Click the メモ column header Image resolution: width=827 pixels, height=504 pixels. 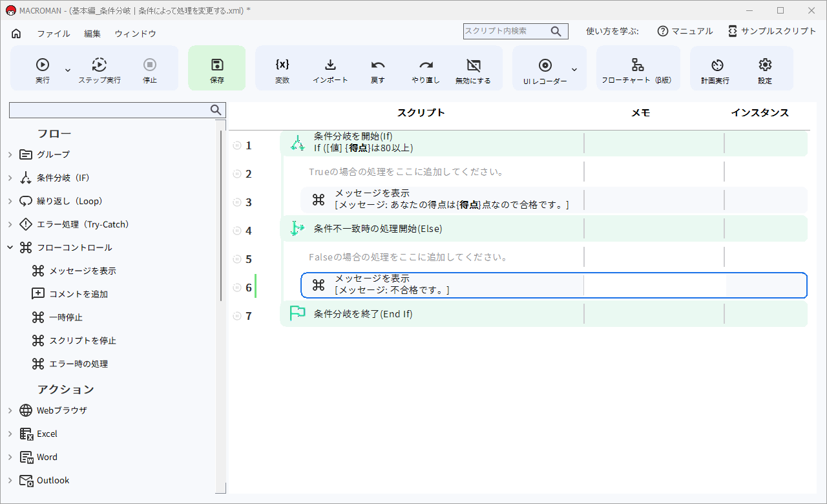coord(640,112)
